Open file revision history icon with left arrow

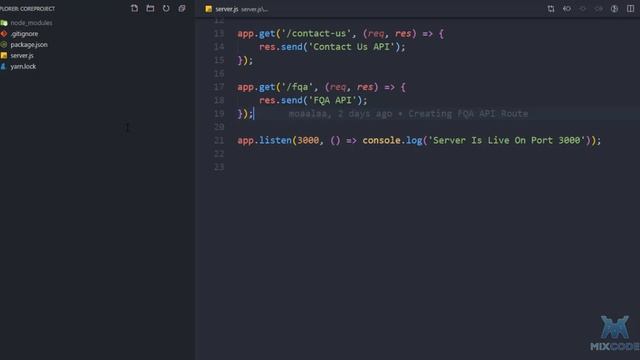click(x=567, y=9)
